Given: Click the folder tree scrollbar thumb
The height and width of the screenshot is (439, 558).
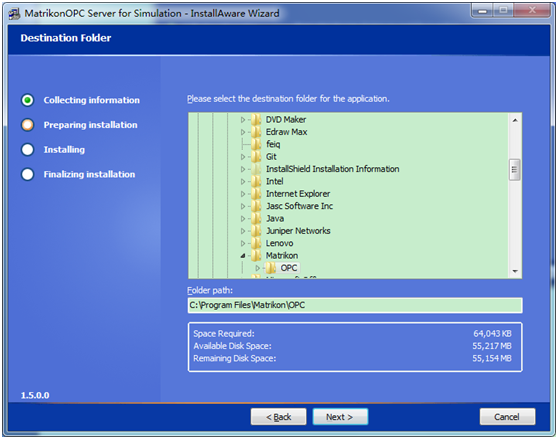Looking at the screenshot, I should [515, 170].
